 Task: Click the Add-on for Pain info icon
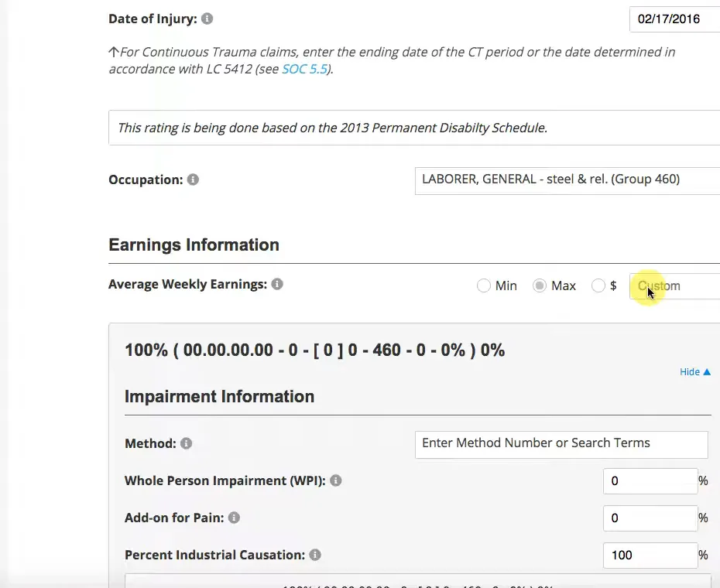click(234, 518)
